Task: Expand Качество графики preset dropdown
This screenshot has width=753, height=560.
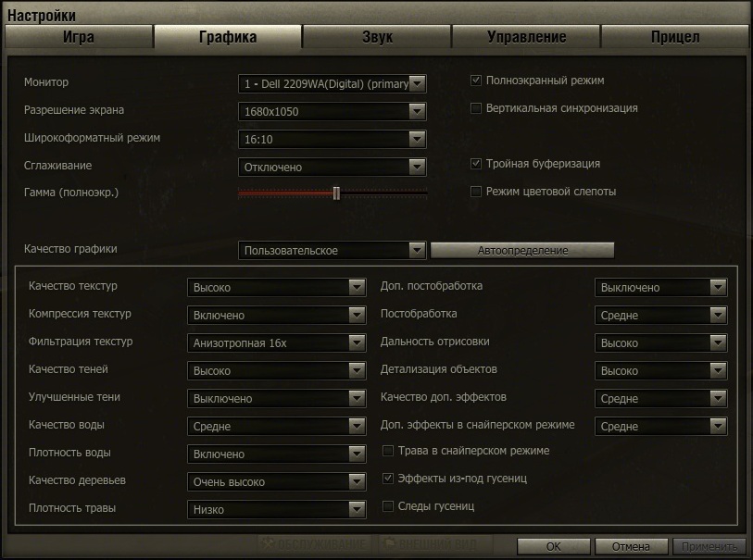Action: click(332, 251)
